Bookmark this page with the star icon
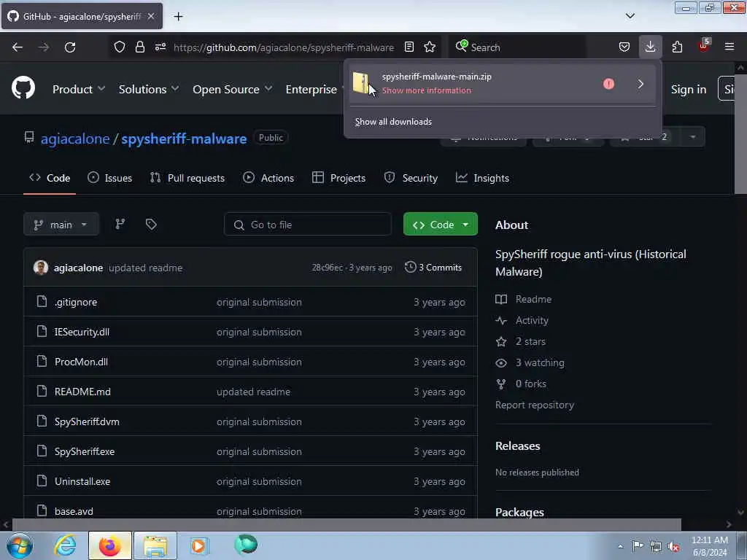The height and width of the screenshot is (560, 747). 430,47
